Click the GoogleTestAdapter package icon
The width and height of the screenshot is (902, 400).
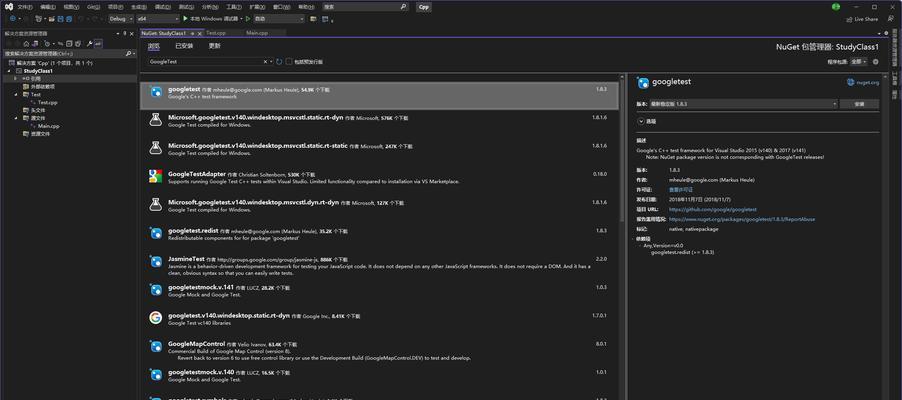click(x=155, y=176)
